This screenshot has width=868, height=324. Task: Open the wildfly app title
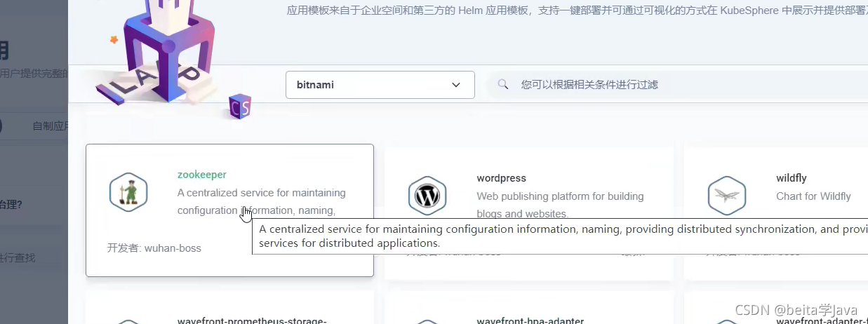[792, 178]
